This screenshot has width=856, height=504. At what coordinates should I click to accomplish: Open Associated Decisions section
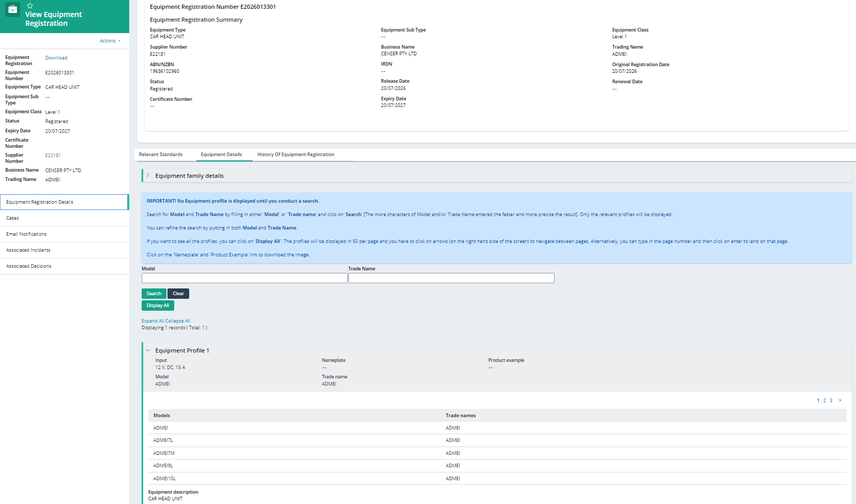[64, 266]
